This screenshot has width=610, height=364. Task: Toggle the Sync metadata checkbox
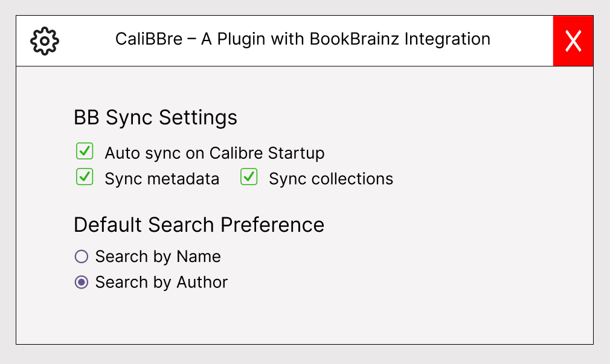coord(85,176)
